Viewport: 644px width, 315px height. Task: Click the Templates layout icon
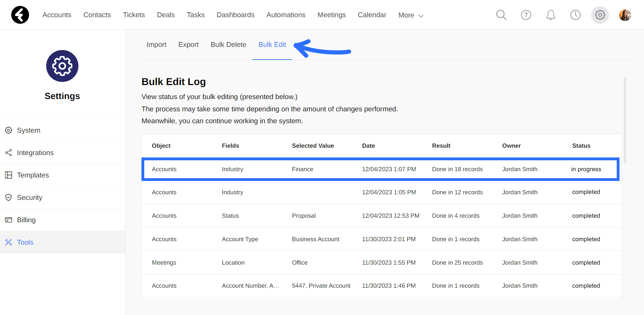click(x=9, y=175)
